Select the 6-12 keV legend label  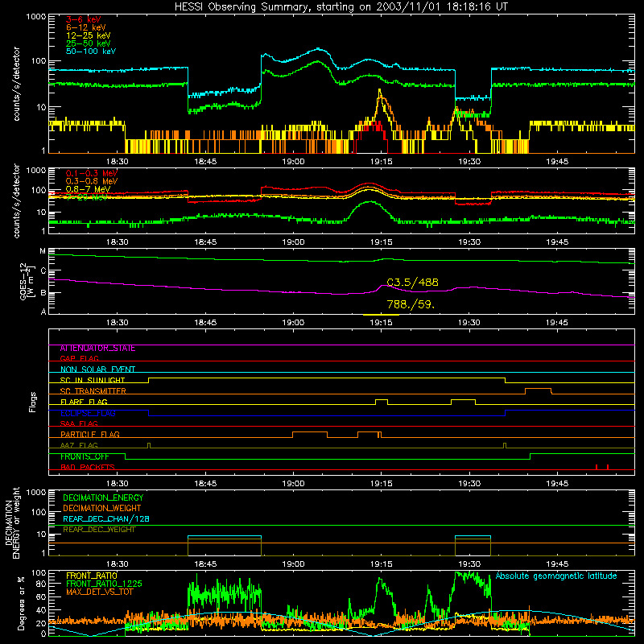click(86, 27)
